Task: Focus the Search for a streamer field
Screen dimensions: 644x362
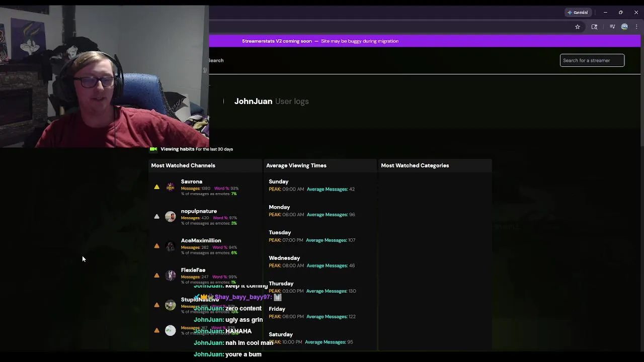Action: (592, 60)
